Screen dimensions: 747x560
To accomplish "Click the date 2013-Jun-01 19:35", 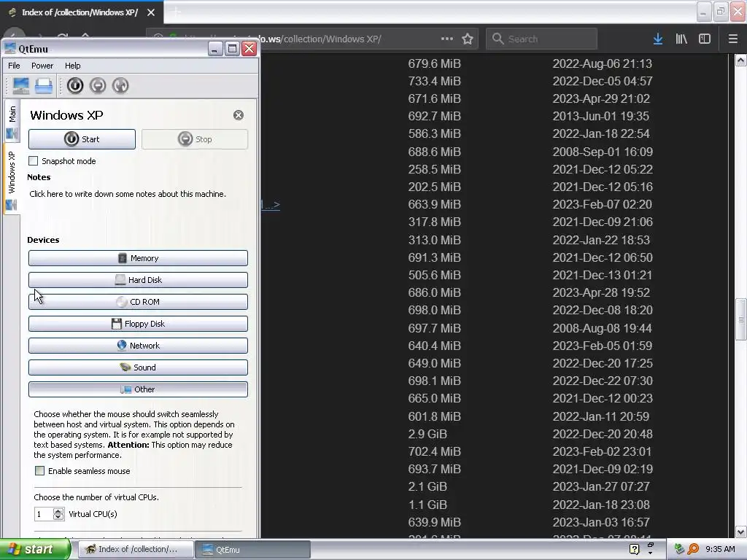I will point(600,116).
